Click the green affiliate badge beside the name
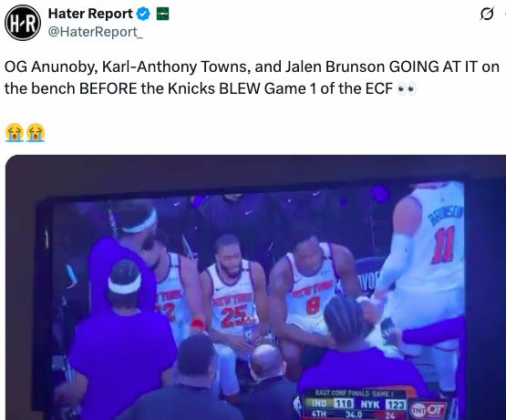The height and width of the screenshot is (420, 506). (162, 15)
